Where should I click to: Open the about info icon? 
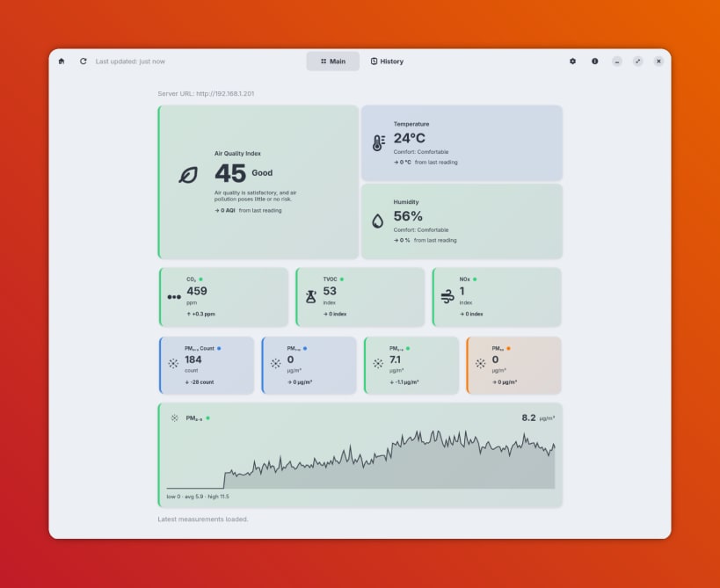(594, 61)
